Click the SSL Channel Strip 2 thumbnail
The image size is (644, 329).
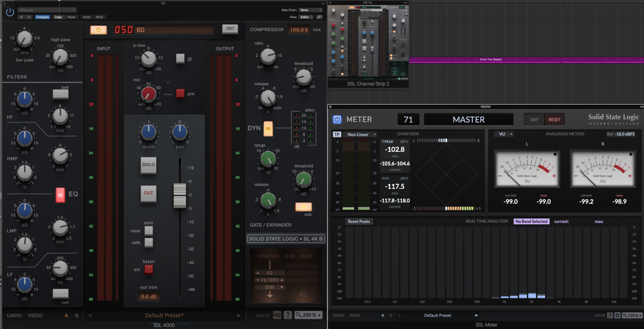(368, 44)
